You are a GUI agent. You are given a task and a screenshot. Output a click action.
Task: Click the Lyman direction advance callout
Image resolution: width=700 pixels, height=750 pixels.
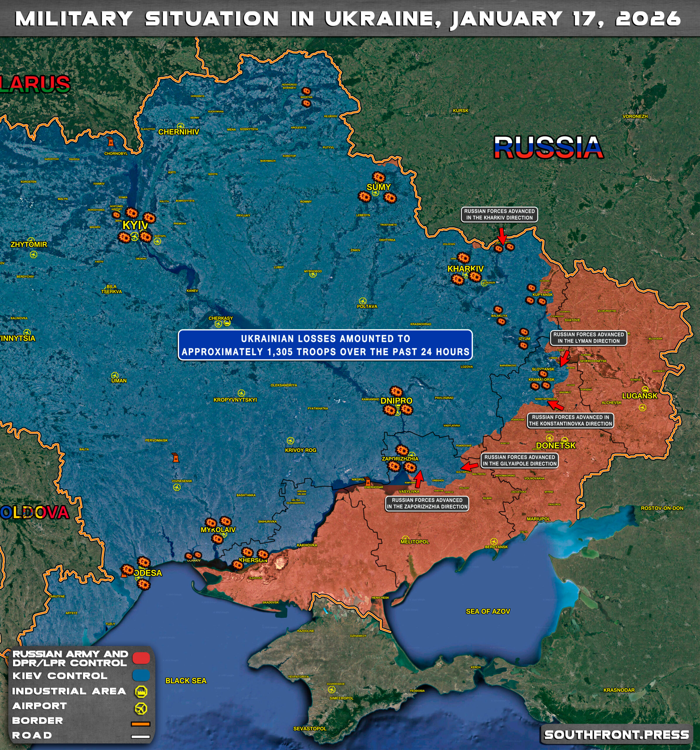tap(588, 338)
